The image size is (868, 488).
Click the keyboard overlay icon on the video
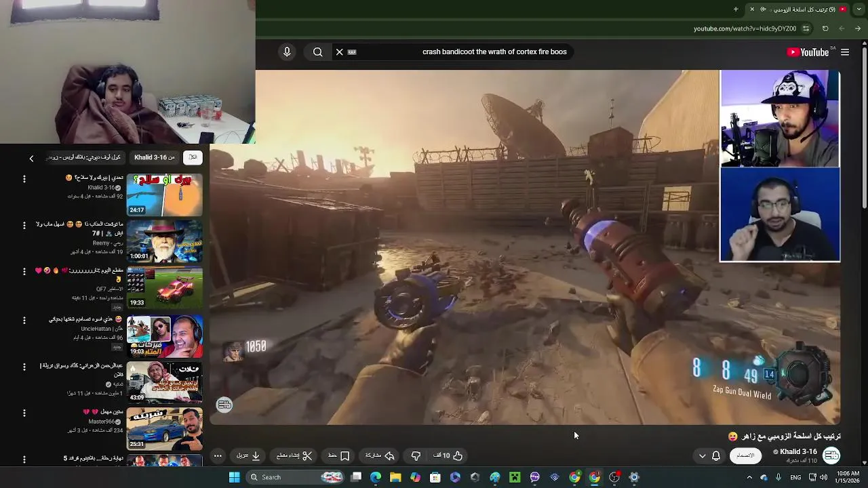pos(224,405)
